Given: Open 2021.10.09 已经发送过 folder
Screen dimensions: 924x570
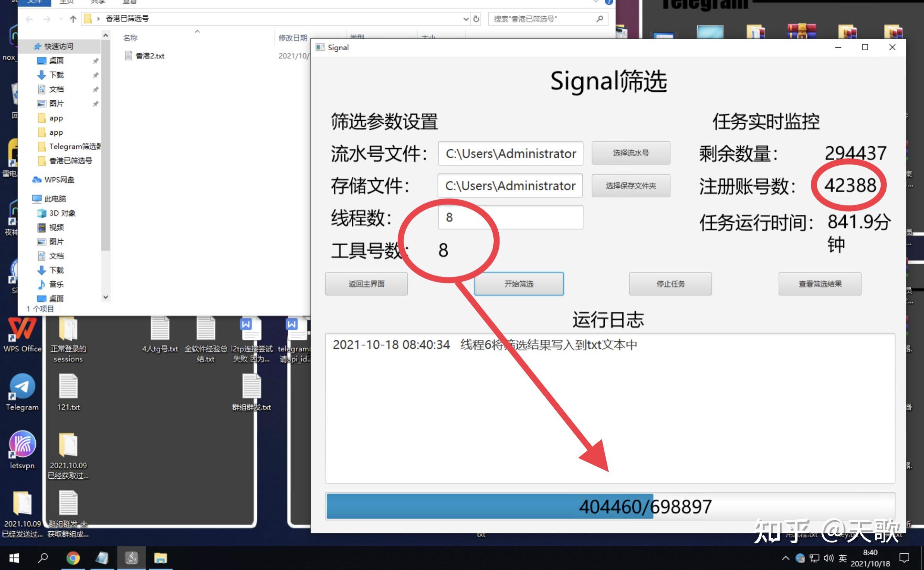Looking at the screenshot, I should coord(22,515).
